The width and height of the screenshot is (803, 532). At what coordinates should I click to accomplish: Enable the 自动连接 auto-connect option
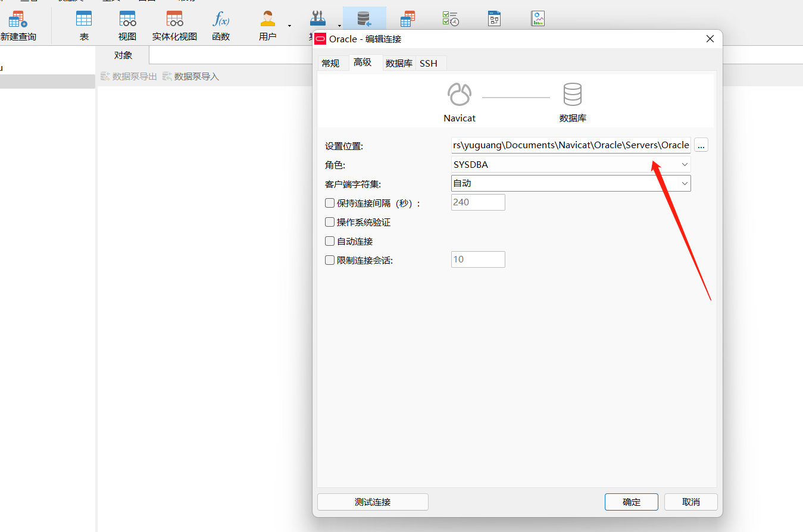(x=329, y=241)
